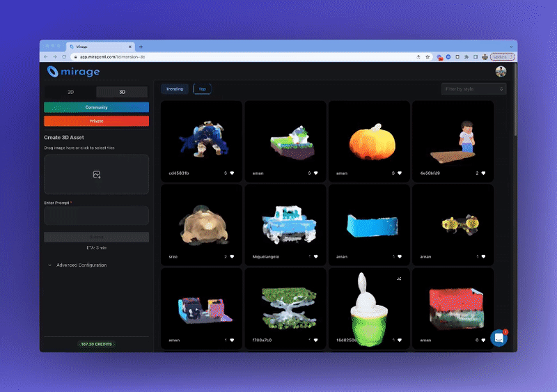
Task: Show the Trending assets
Action: coord(175,89)
